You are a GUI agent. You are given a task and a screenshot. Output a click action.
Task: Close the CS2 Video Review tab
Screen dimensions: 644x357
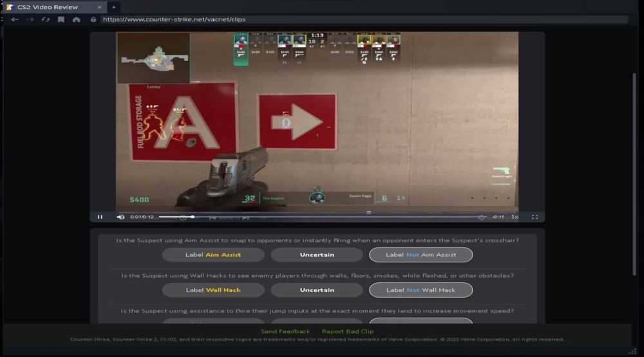point(99,7)
